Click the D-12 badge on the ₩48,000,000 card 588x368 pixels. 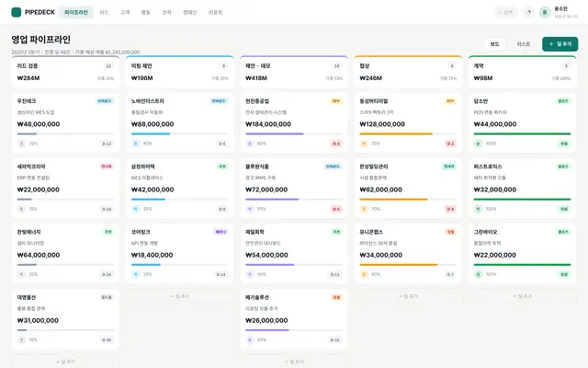(107, 144)
